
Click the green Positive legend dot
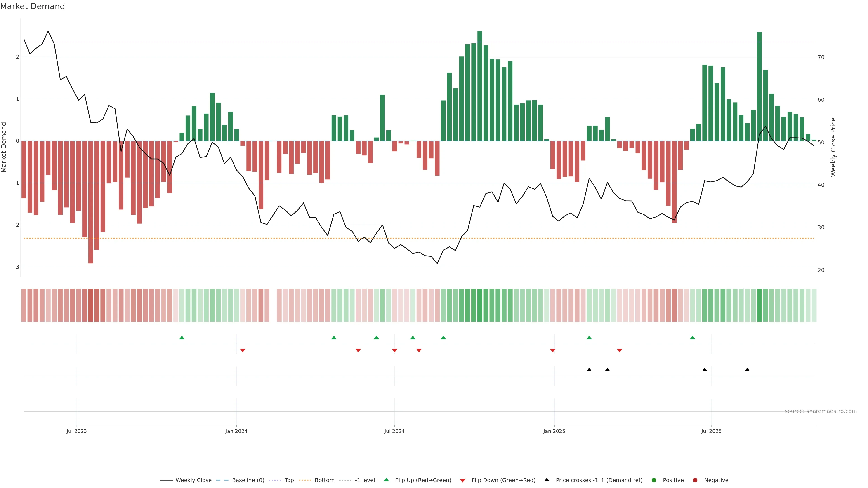pos(654,480)
